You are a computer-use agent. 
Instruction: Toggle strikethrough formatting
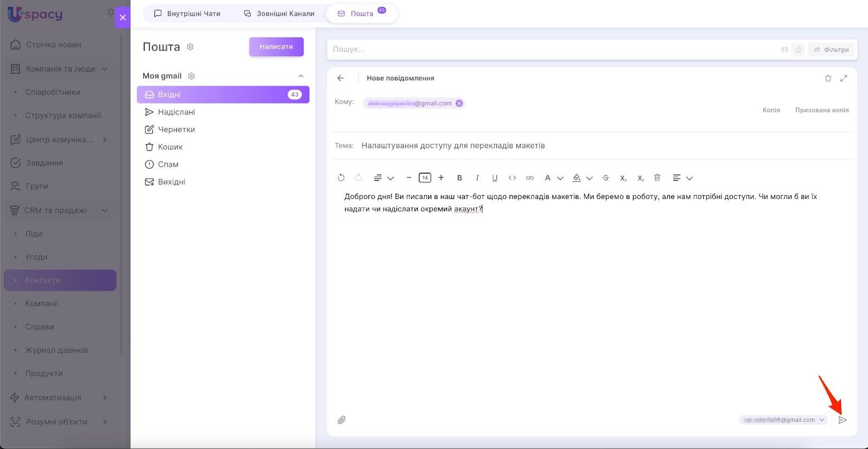coord(605,177)
